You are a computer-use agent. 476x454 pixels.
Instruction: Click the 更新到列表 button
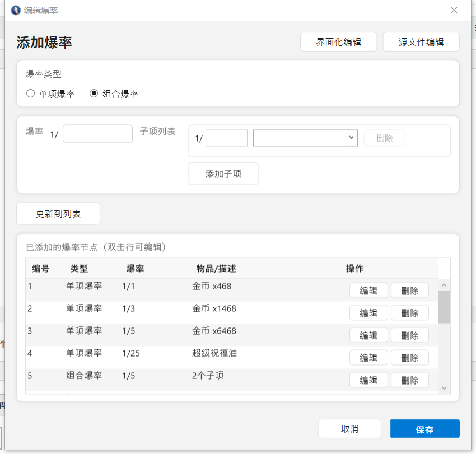pyautogui.click(x=58, y=213)
